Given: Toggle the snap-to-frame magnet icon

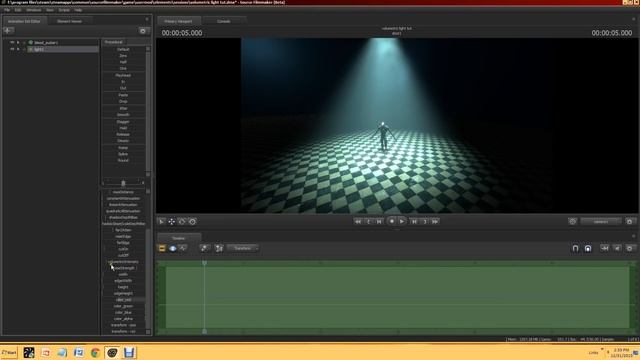Looking at the screenshot, I should (588, 248).
